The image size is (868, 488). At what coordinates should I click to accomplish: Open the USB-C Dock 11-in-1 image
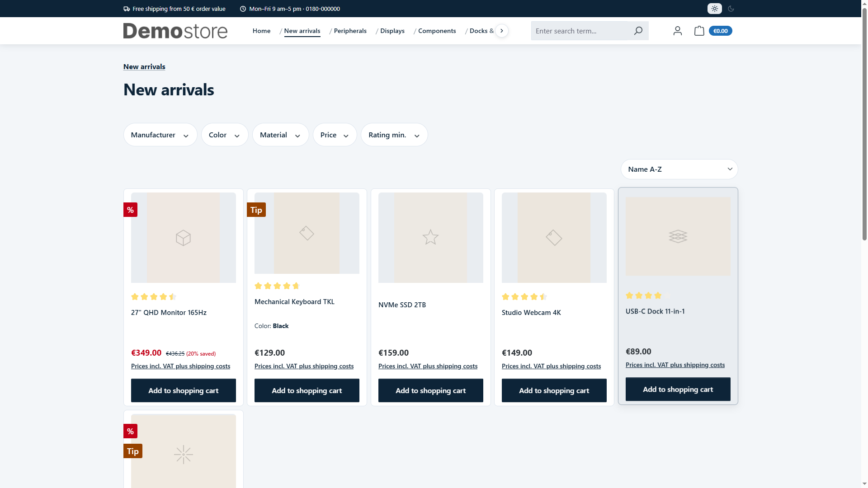pos(678,236)
